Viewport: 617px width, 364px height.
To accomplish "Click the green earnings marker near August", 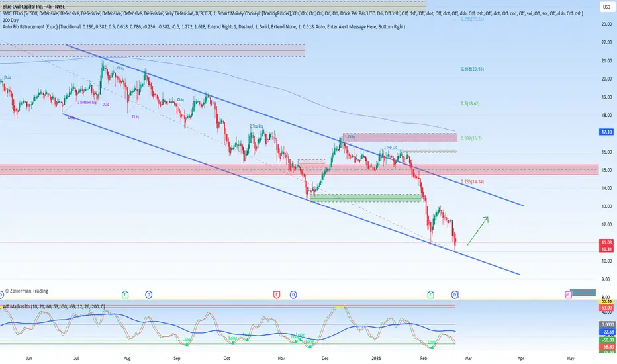I will point(125,295).
